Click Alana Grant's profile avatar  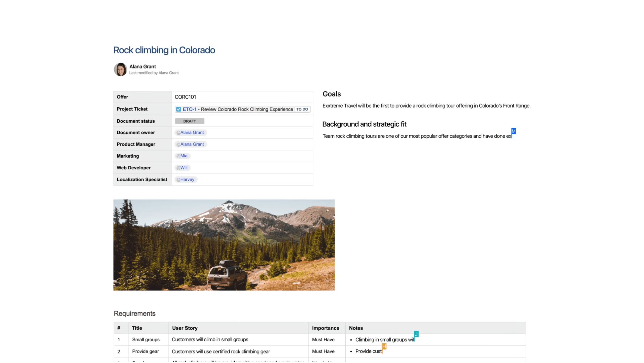coord(120,69)
